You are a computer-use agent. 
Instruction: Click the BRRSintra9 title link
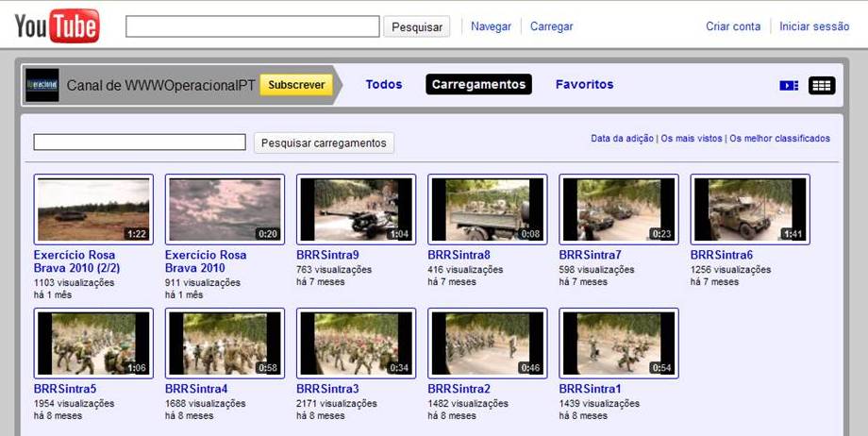pos(327,256)
